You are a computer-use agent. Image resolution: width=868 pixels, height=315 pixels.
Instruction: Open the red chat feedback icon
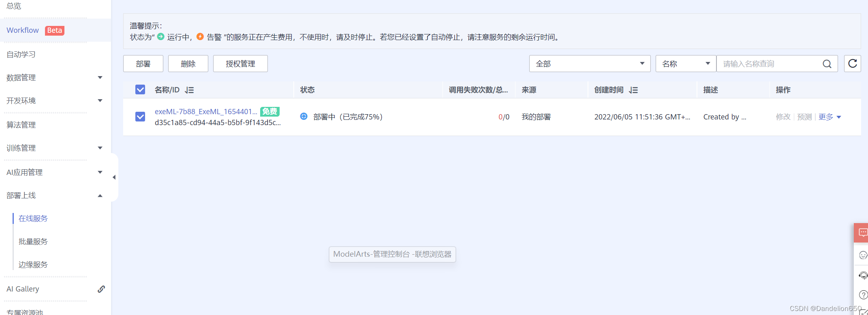863,233
